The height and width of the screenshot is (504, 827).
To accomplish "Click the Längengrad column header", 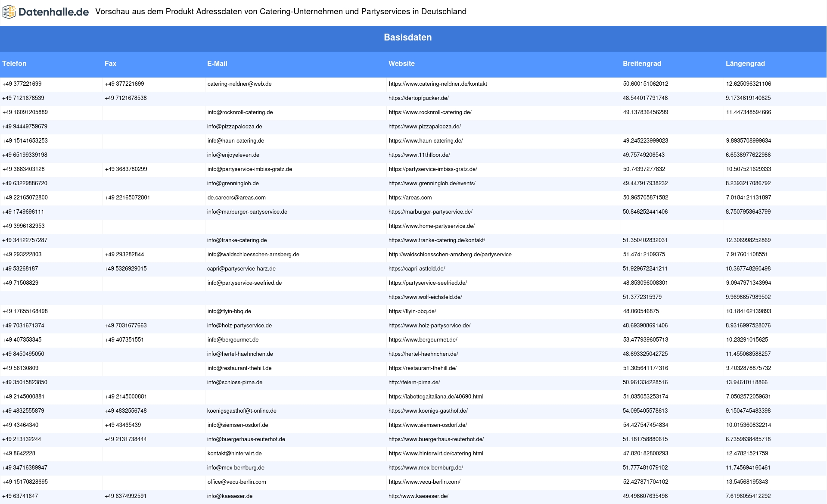I will click(745, 63).
